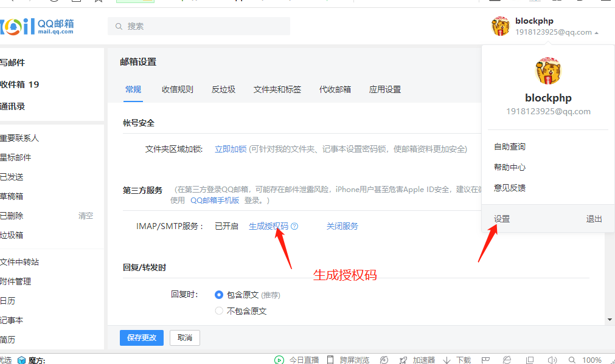Click the scrollbar down arrow in settings pane
The width and height of the screenshot is (615, 364).
[x=610, y=319]
